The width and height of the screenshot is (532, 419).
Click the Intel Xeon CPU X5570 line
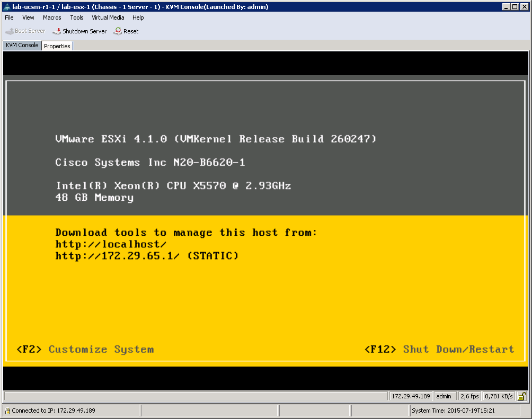(173, 185)
